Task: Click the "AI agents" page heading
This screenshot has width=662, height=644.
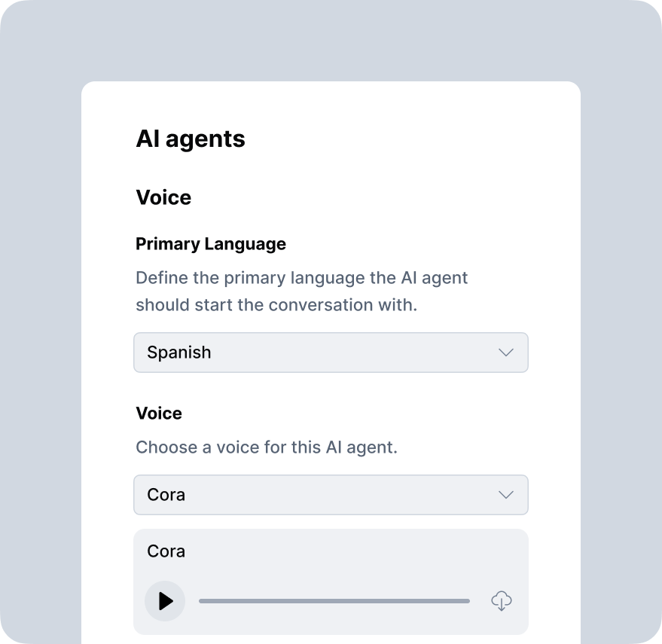Action: (x=191, y=139)
